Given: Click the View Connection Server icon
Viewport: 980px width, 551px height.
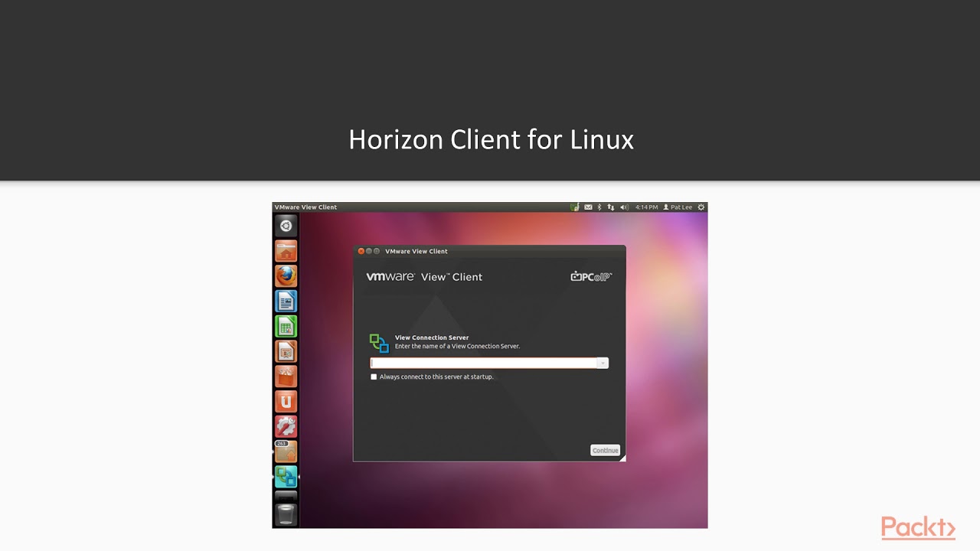Looking at the screenshot, I should point(379,343).
